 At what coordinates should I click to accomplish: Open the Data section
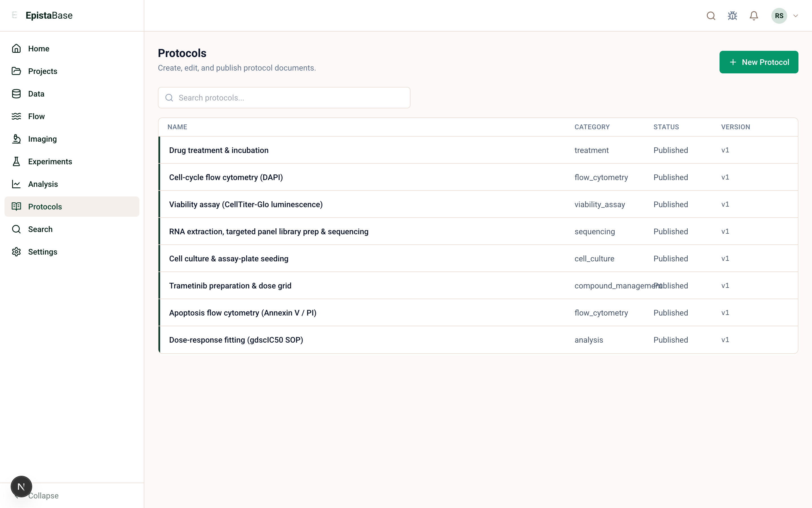click(72, 94)
